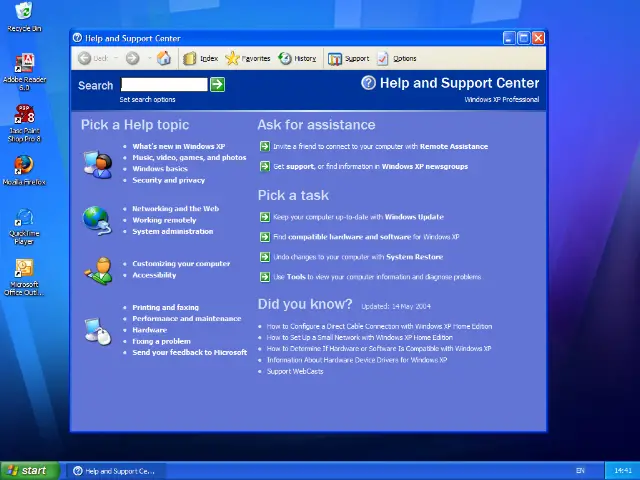Click green arrow beside Remote Assistance
The height and width of the screenshot is (480, 640).
(265, 146)
